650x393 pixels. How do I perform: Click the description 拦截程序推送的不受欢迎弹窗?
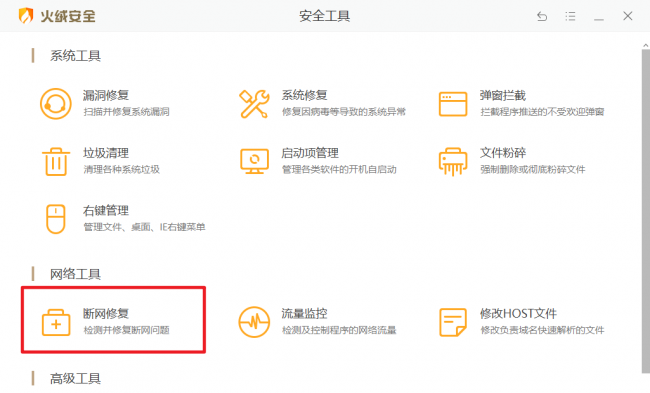coord(542,112)
